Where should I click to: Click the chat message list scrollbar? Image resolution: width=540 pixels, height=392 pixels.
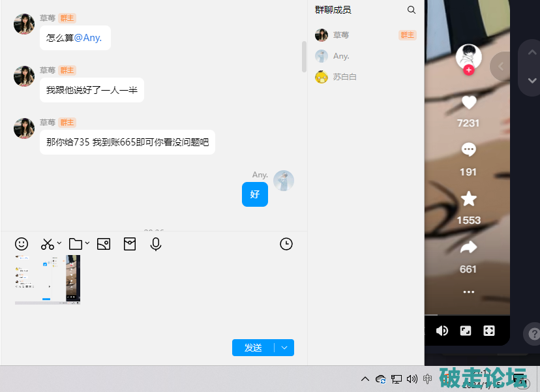coord(304,56)
